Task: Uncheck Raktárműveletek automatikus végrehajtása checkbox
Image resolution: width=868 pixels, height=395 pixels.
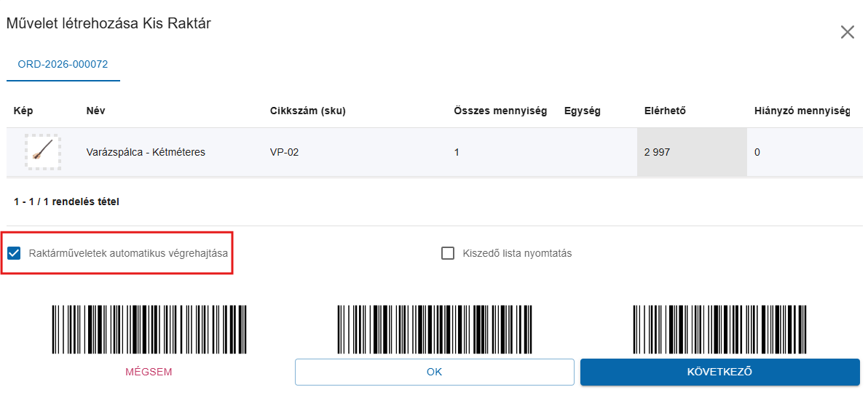Action: (14, 254)
